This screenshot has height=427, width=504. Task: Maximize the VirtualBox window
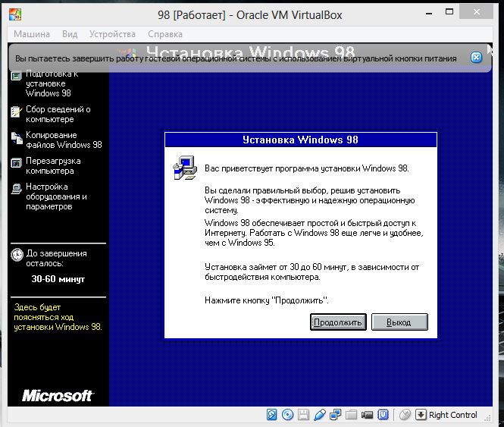tap(449, 12)
